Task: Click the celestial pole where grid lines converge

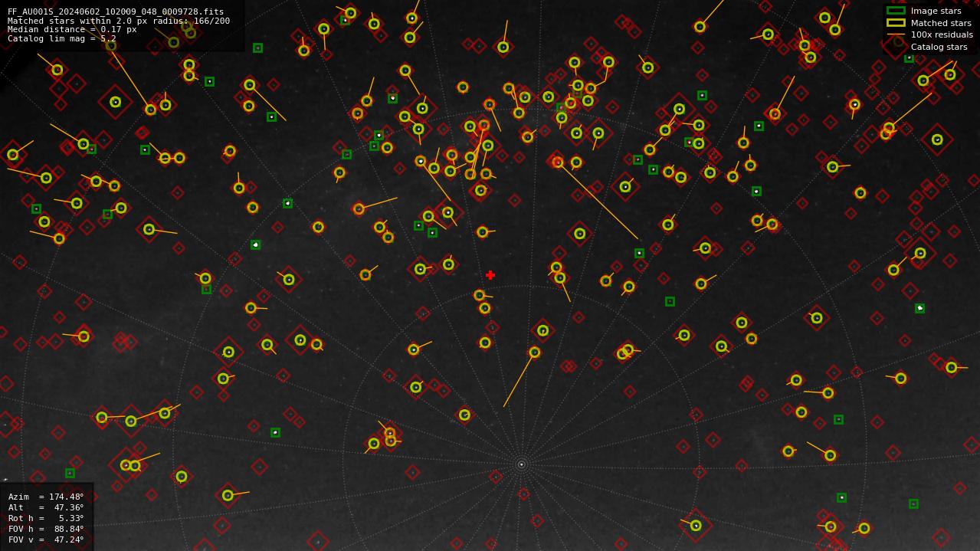Action: point(522,464)
